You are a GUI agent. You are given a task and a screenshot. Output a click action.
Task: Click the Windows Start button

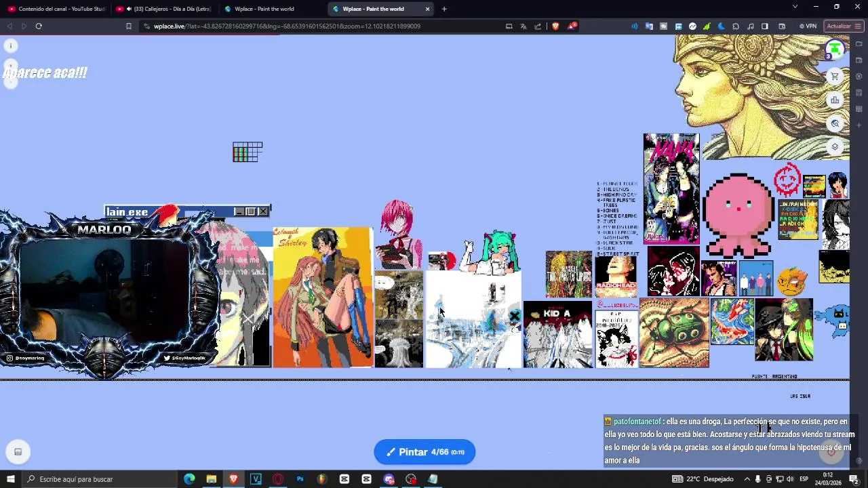(10, 479)
